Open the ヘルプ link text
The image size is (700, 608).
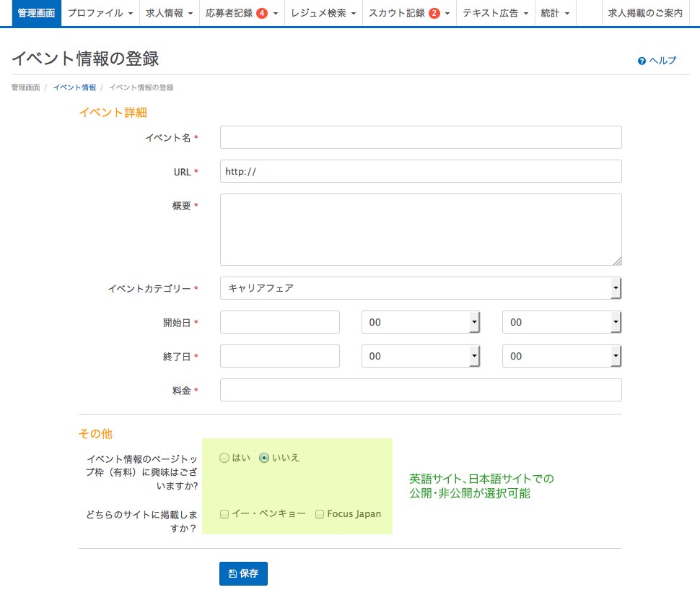[662, 61]
